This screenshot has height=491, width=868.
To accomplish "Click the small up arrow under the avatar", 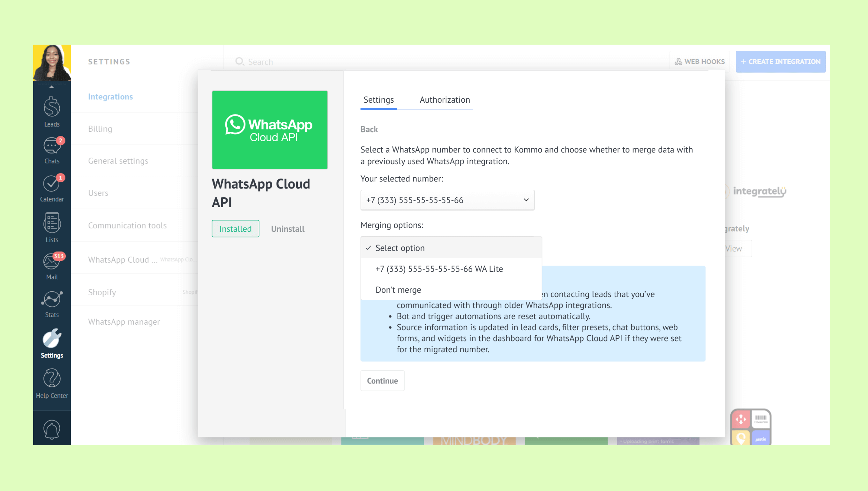I will tap(52, 87).
